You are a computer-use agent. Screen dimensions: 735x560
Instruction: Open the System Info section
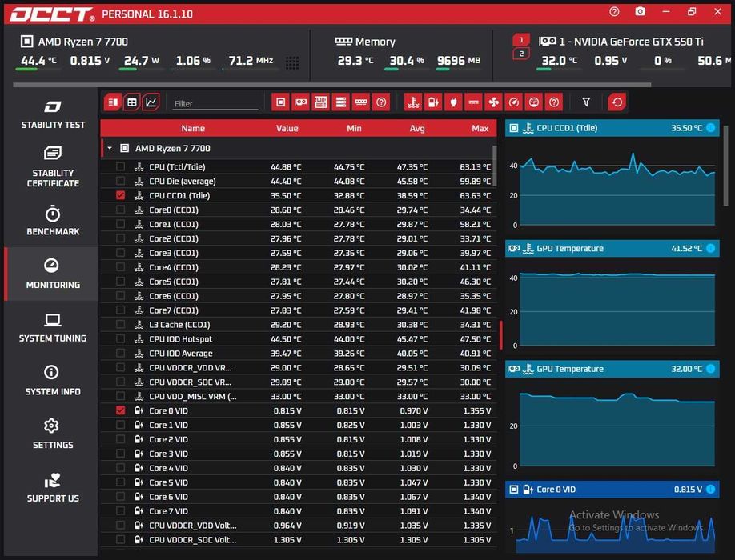[x=53, y=380]
